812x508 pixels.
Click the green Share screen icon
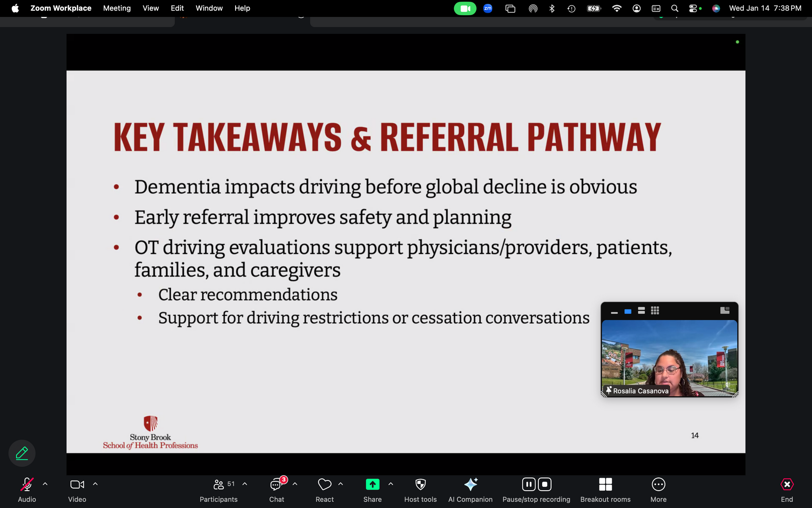coord(372,485)
